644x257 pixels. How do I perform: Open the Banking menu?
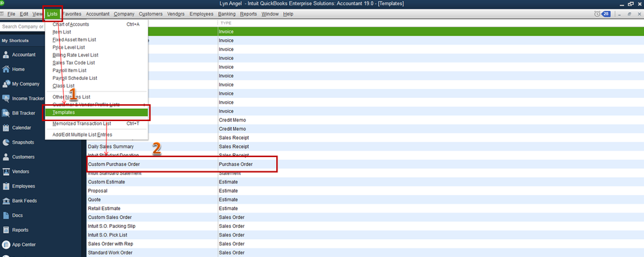click(x=226, y=14)
